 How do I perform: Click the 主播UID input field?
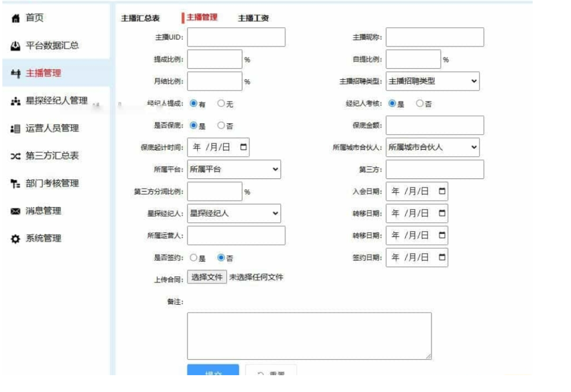236,37
